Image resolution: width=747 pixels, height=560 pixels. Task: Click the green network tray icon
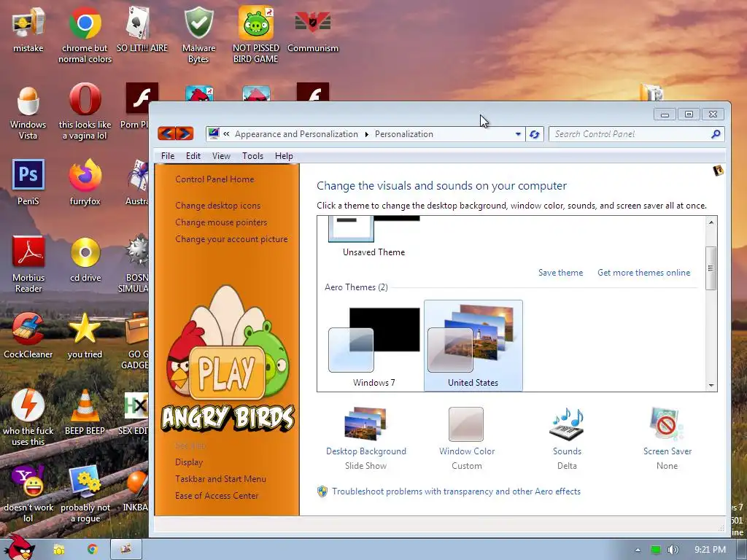(656, 550)
